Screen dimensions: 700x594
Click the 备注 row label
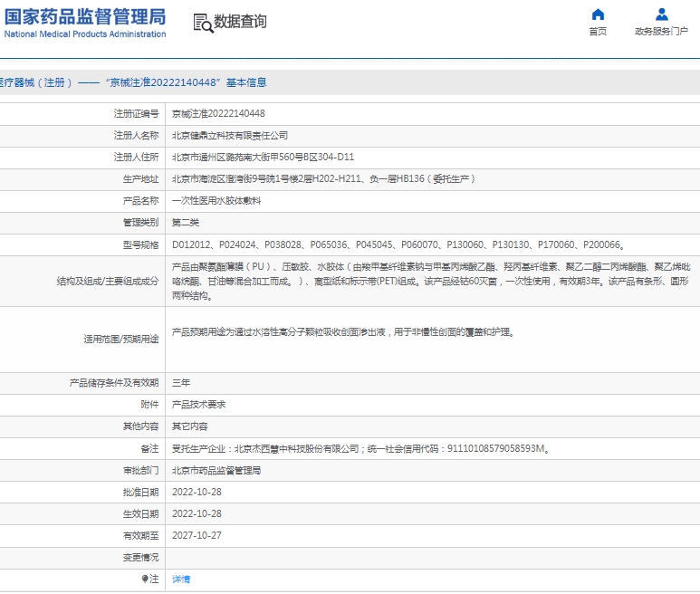click(149, 448)
